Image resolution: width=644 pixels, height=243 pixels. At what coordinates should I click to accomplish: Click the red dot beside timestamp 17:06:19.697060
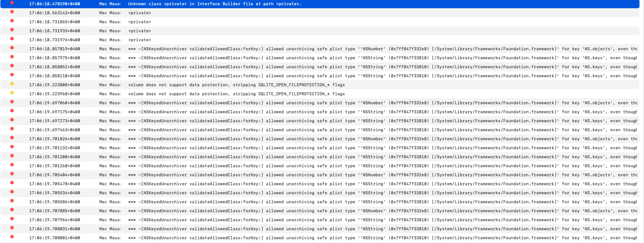coord(12,102)
